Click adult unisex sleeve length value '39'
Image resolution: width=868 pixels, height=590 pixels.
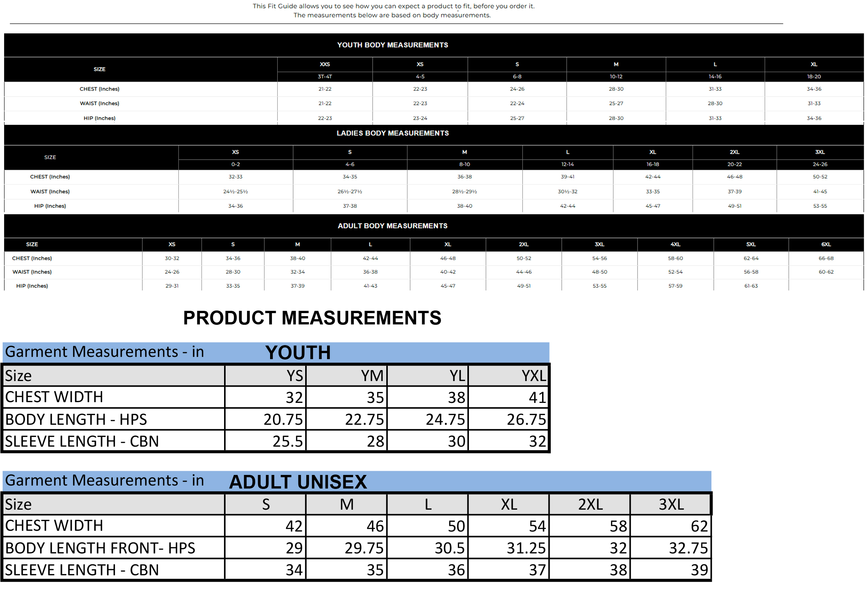coord(699,570)
